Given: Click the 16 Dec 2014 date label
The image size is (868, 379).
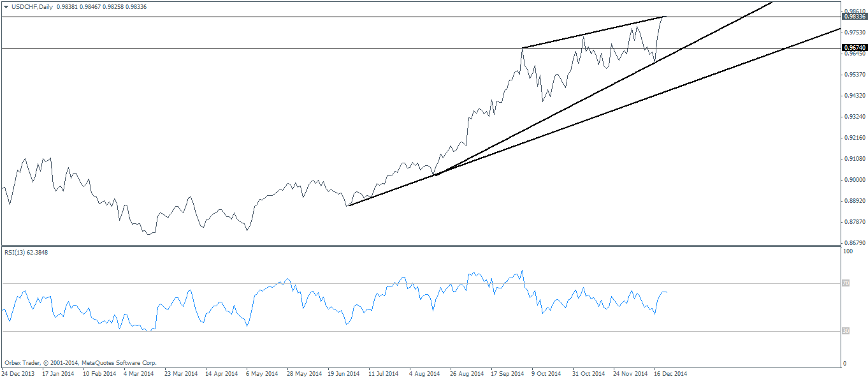Looking at the screenshot, I should click(x=671, y=373).
